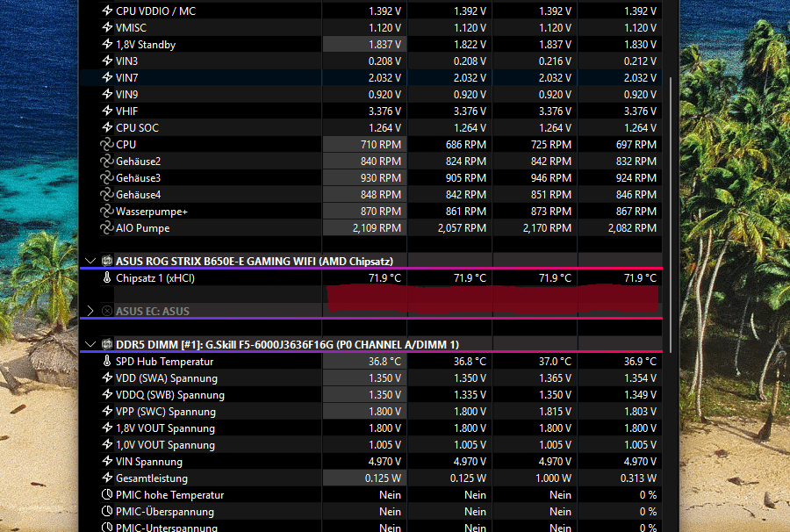Screen dimensions: 790x532
Task: Click the 1.815 V maximum VPP (SWC) value
Action: 556,411
